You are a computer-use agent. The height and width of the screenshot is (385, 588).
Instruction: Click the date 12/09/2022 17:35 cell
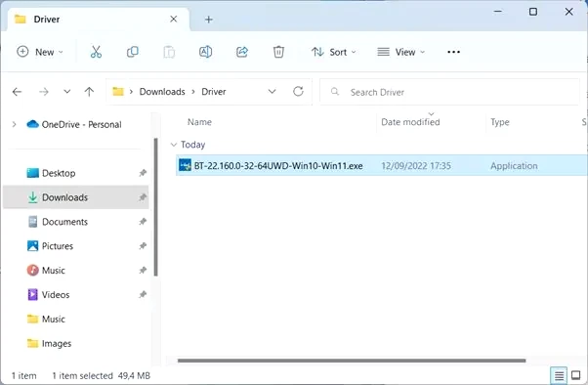click(416, 166)
